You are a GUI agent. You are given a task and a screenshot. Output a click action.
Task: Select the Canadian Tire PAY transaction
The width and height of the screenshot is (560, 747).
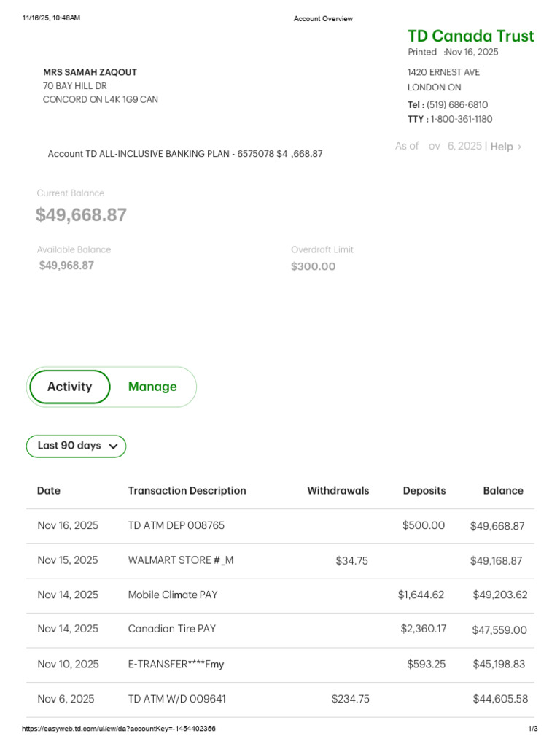280,630
